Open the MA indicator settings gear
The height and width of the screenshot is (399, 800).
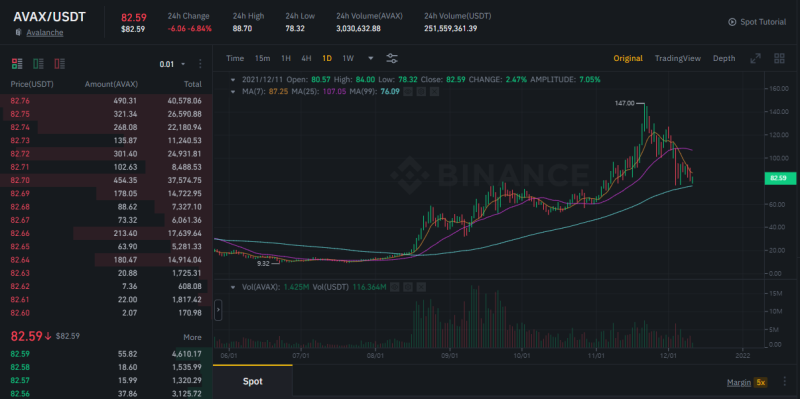(421, 92)
